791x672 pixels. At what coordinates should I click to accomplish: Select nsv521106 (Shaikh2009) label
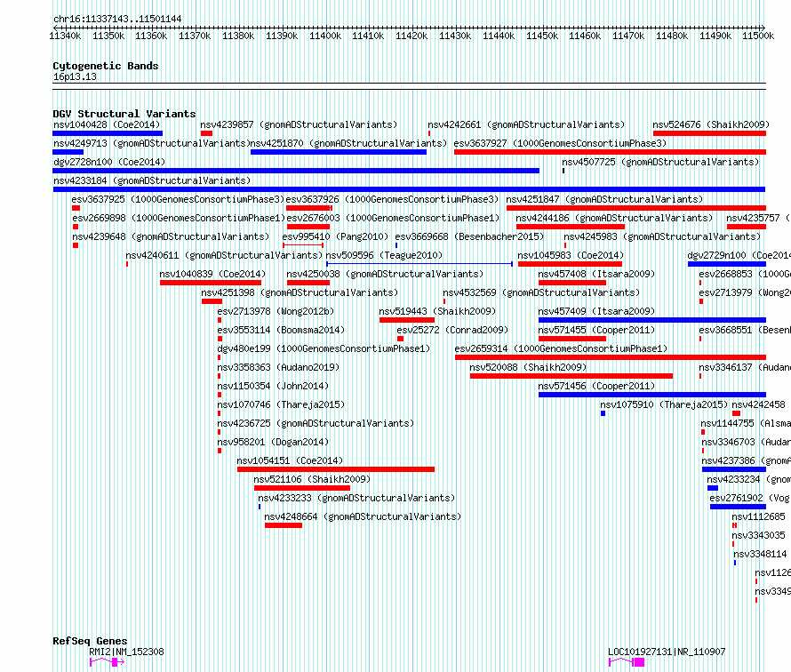(x=312, y=479)
